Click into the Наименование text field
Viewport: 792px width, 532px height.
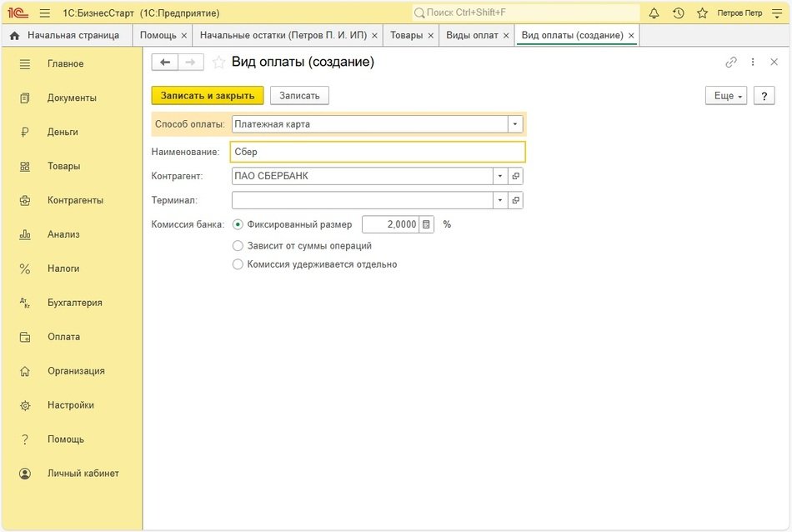click(378, 152)
